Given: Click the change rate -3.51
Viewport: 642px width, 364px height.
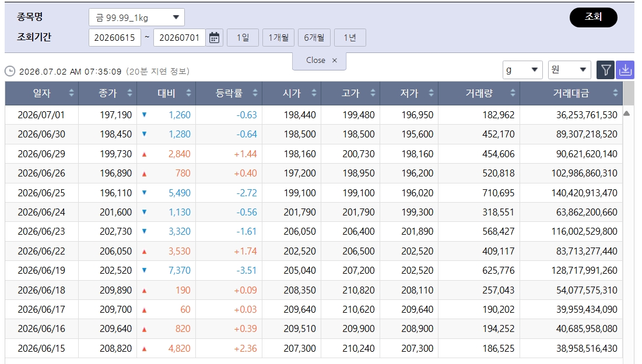Looking at the screenshot, I should click(x=247, y=270).
